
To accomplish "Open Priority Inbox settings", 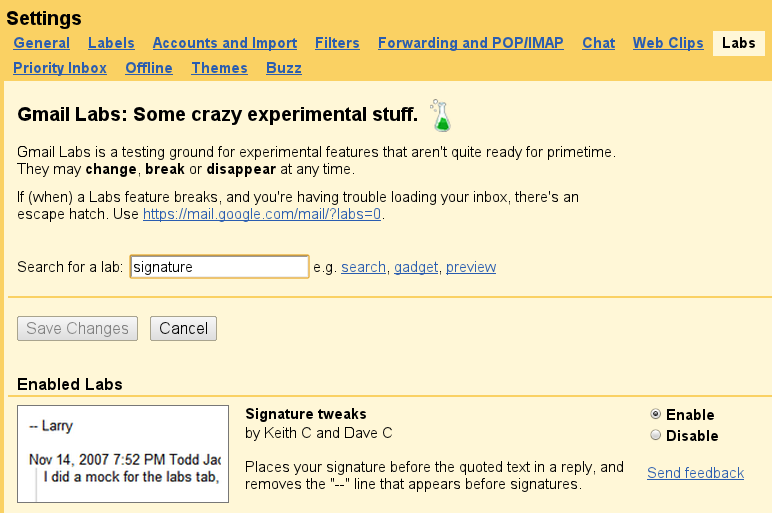I will click(60, 68).
